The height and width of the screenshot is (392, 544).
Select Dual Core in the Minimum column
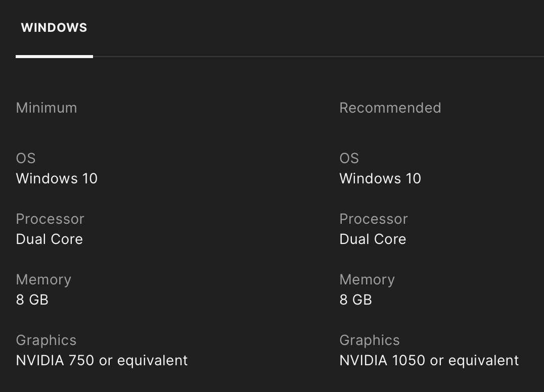(50, 239)
